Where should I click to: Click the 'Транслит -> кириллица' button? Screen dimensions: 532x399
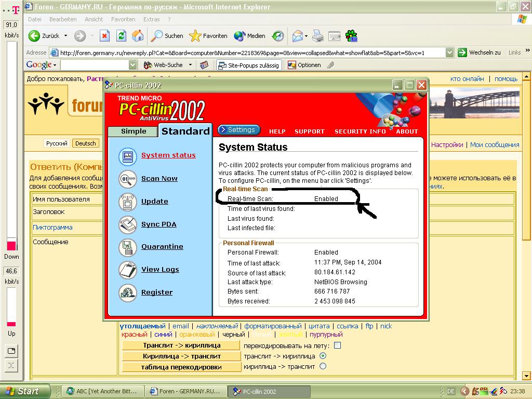[x=181, y=345]
